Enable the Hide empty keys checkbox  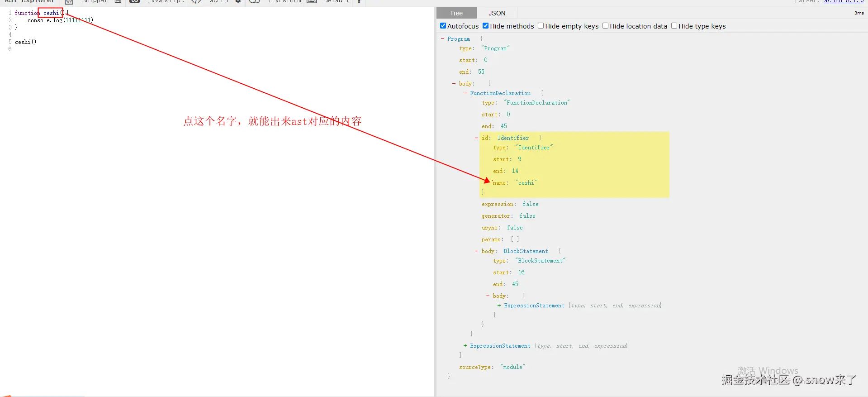(541, 26)
